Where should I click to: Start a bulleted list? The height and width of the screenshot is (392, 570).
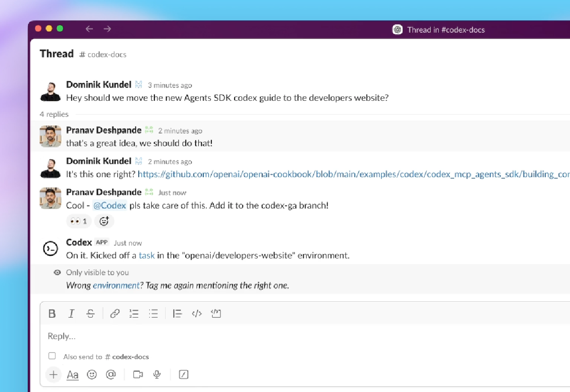[153, 314]
